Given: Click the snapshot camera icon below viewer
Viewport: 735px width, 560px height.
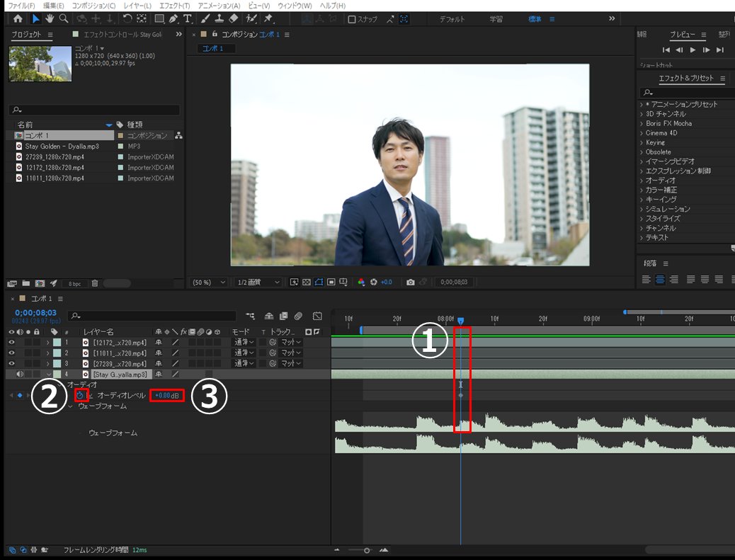Looking at the screenshot, I should [410, 282].
